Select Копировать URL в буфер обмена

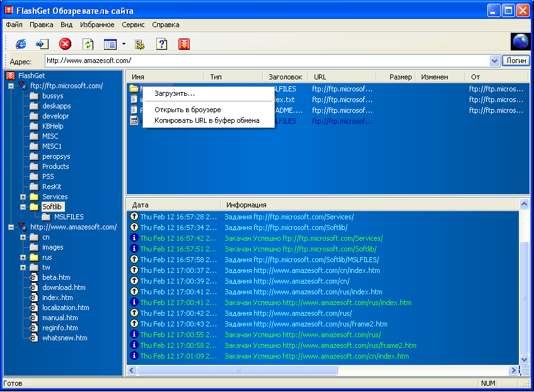207,120
